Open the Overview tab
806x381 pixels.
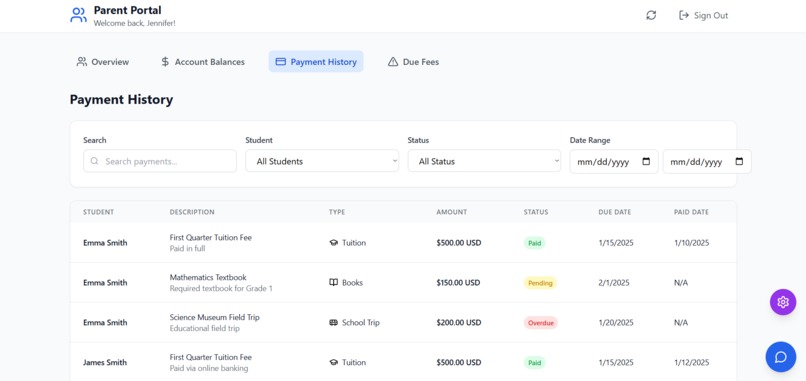coord(103,62)
